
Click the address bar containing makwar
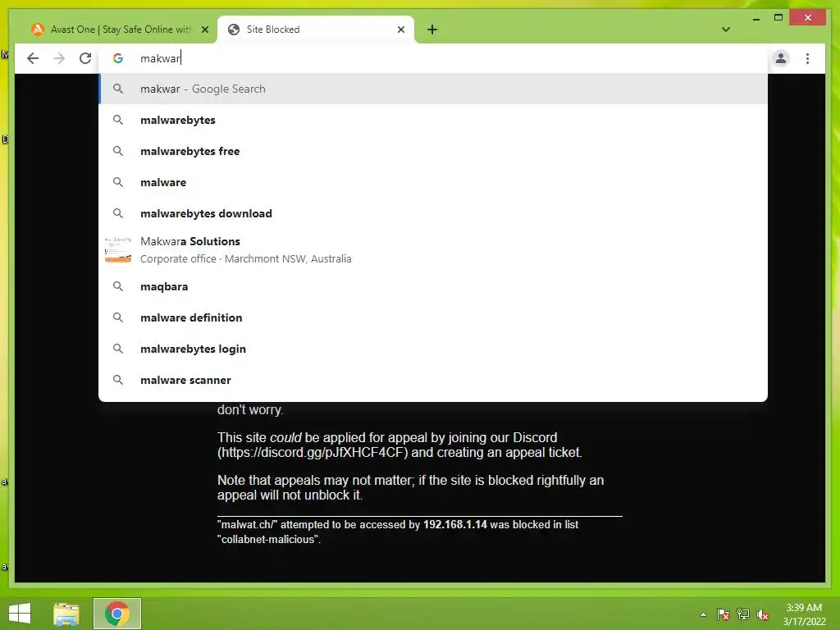[x=433, y=58]
